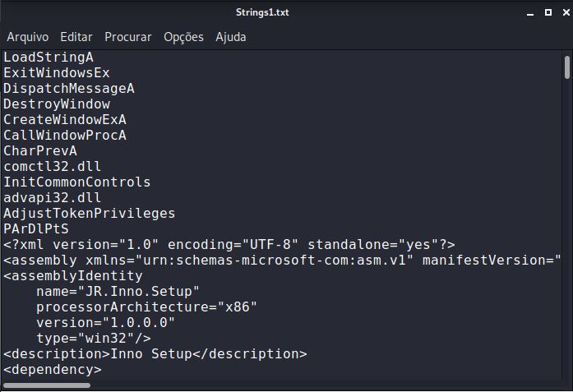Image resolution: width=573 pixels, height=392 pixels.
Task: Open the Editar menu
Action: pyautogui.click(x=76, y=37)
